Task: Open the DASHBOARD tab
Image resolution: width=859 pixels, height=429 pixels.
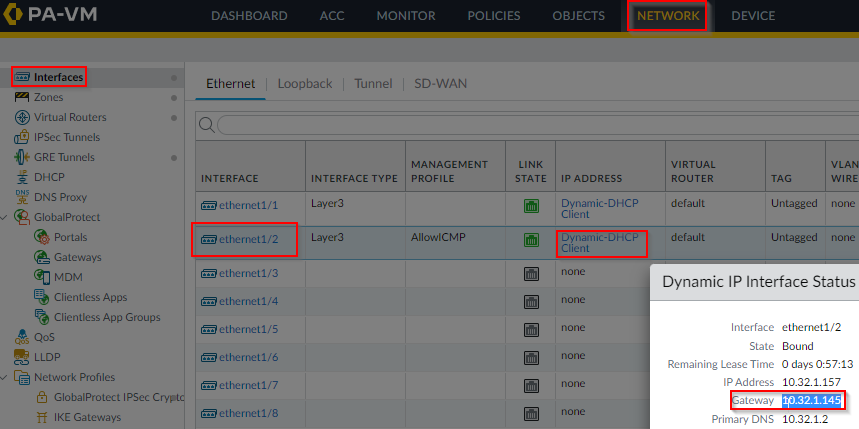Action: click(249, 16)
